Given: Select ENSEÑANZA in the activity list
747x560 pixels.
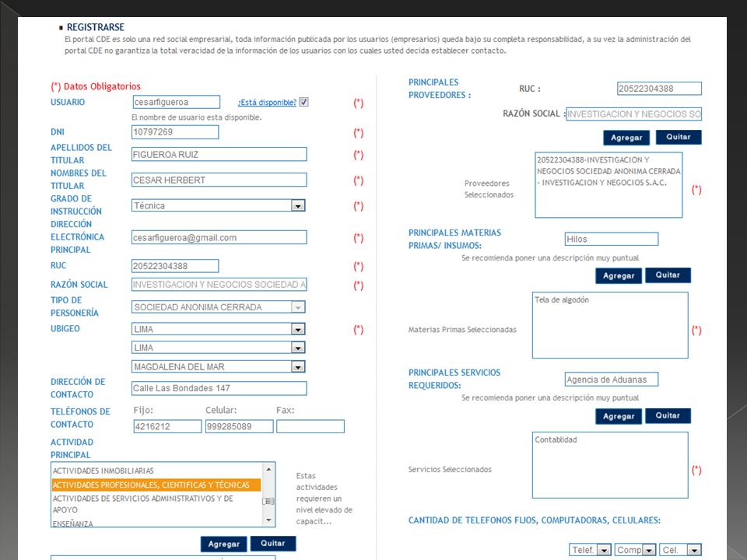Looking at the screenshot, I should click(156, 523).
